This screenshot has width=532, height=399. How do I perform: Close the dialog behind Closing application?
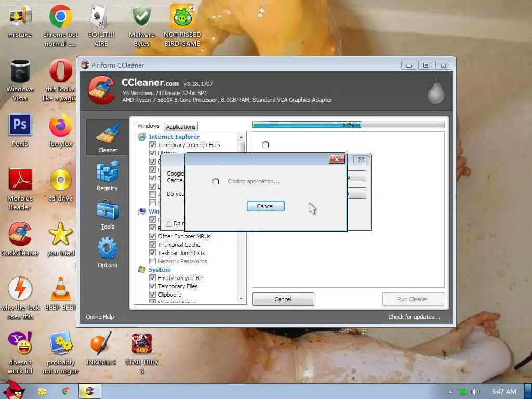click(362, 160)
